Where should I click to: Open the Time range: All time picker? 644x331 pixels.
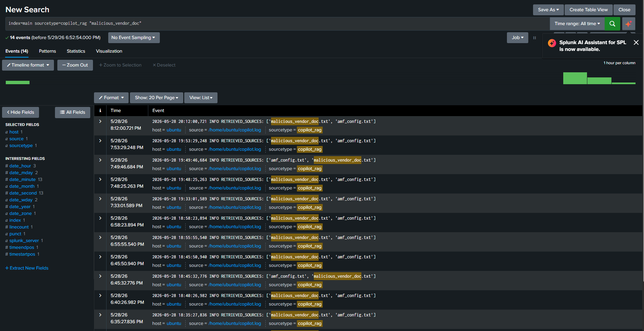(577, 24)
